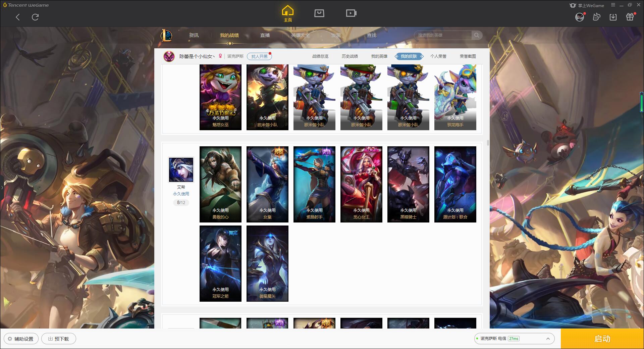Click the 辅助设置 settings button
Viewport: 644px width, 349px height.
21,339
